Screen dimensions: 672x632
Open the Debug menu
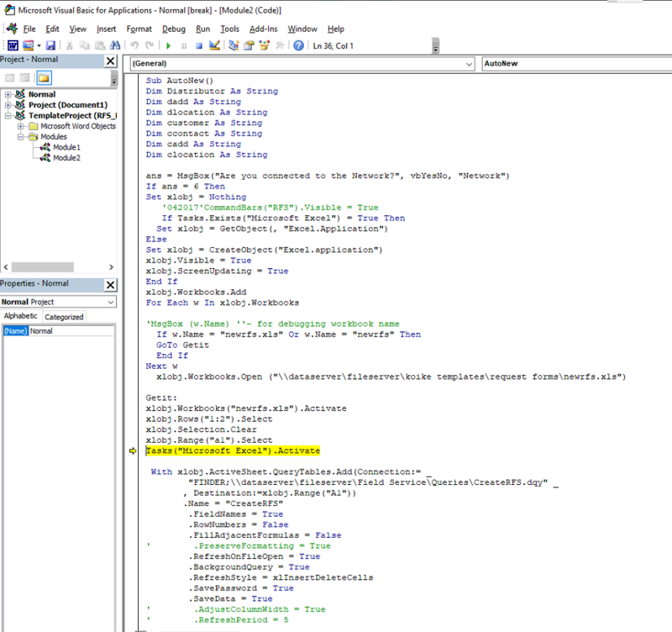[x=173, y=29]
